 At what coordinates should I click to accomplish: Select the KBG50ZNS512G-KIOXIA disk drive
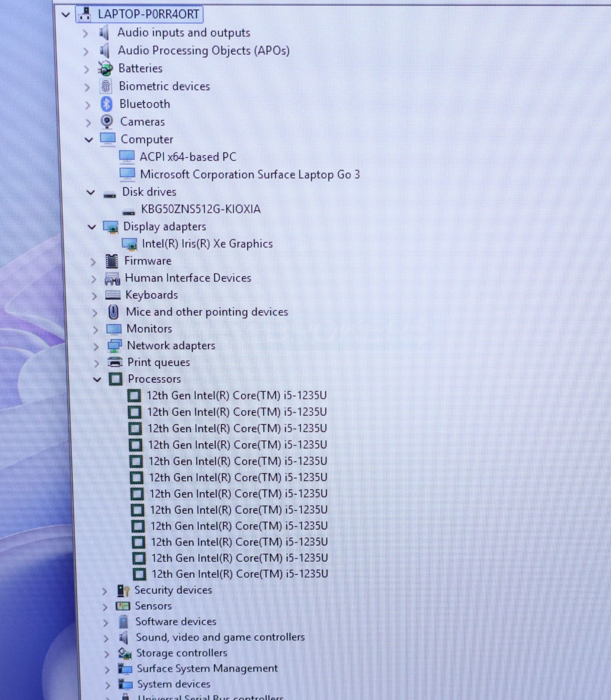pos(200,209)
